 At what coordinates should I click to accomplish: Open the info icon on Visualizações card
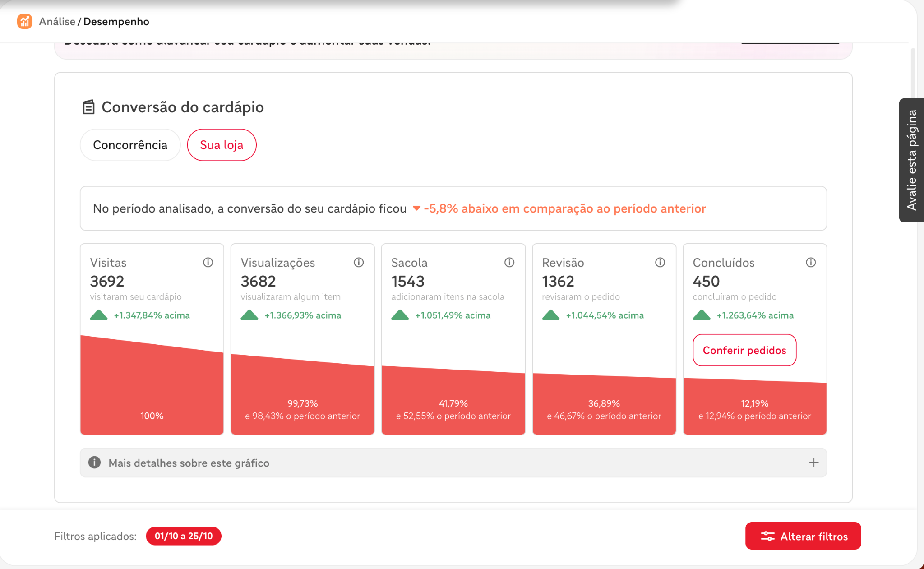(x=359, y=262)
